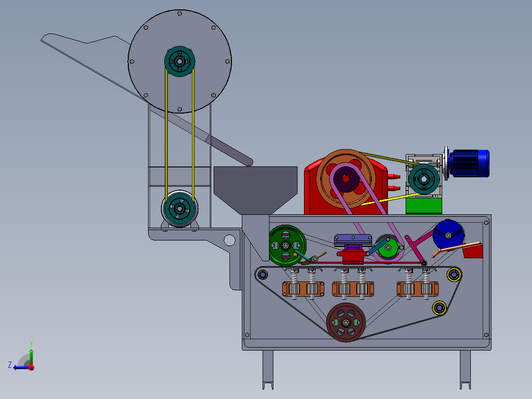Select the small red block beside copper tube
This screenshot has width=532, height=399.
click(x=473, y=251)
